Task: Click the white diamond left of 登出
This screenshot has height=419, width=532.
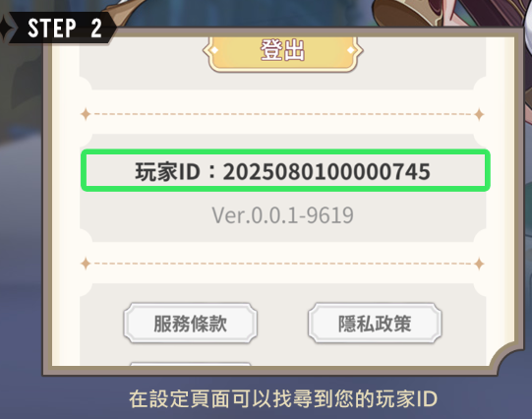Action: [214, 50]
